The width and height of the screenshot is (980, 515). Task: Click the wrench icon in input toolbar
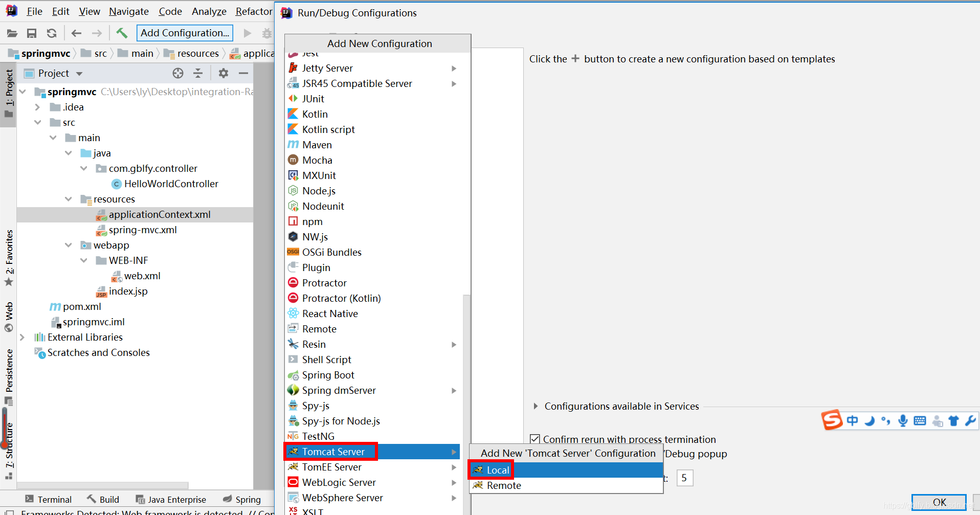tap(970, 421)
